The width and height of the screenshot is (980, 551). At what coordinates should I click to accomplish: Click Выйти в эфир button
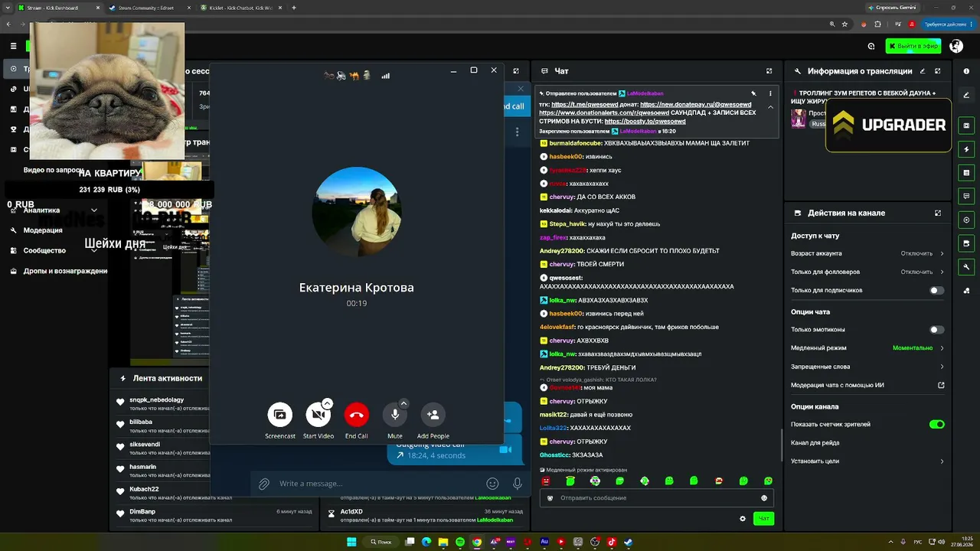tap(913, 46)
